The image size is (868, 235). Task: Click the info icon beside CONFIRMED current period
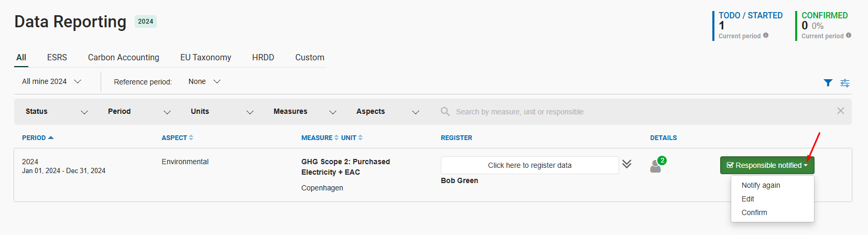tap(849, 36)
